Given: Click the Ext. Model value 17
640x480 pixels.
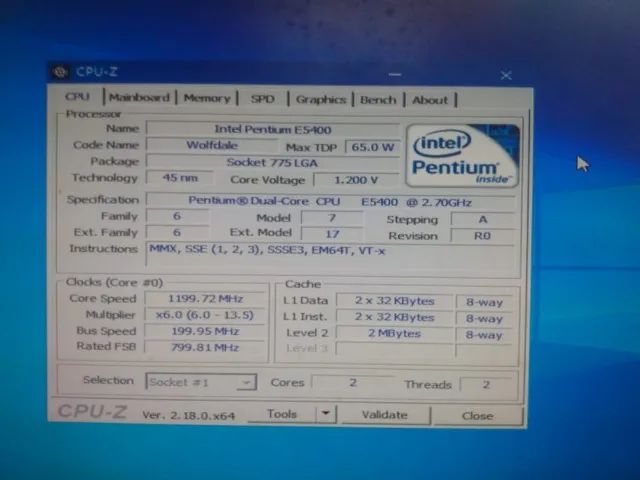Looking at the screenshot, I should 332,234.
